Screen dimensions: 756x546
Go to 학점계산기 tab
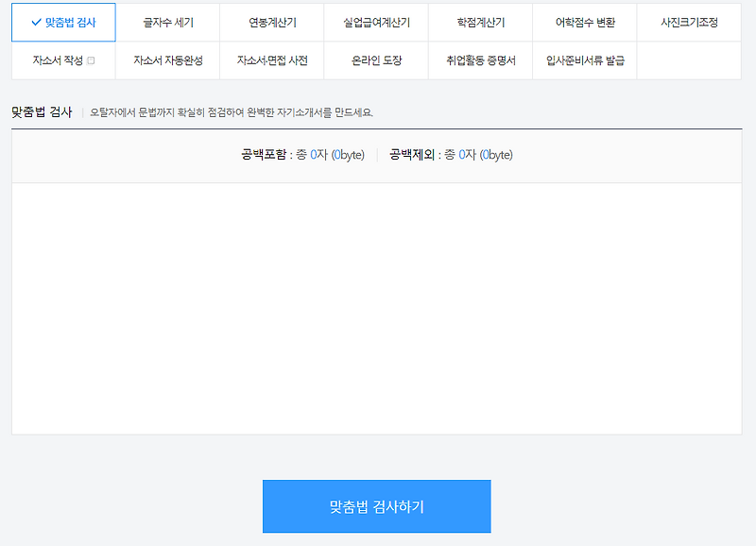pos(481,23)
